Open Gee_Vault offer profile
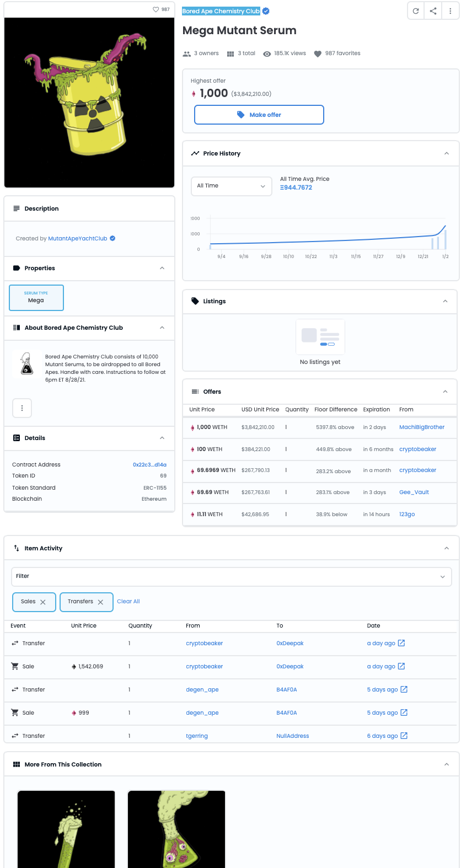Screen dimensions: 461x868 414,492
